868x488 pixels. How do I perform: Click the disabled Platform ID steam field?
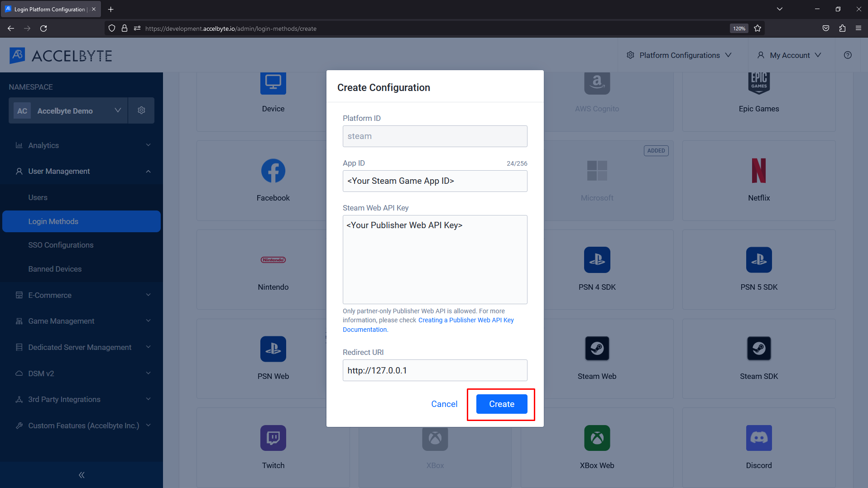435,136
